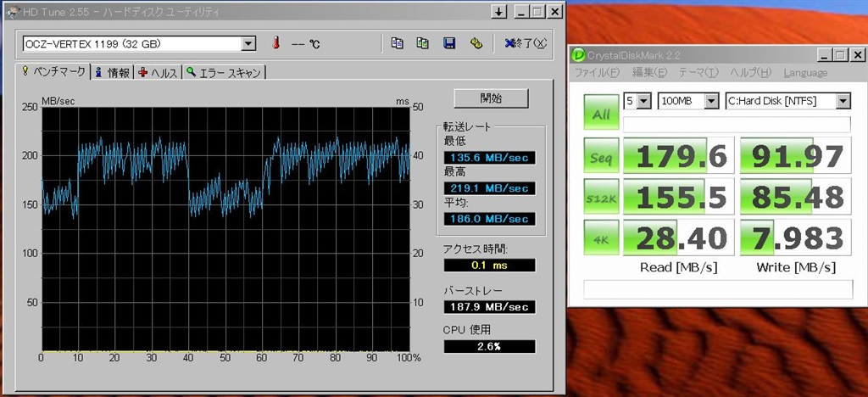Click the CrystalDiskMark title bar logo icon
This screenshot has height=397, width=868.
coord(578,55)
